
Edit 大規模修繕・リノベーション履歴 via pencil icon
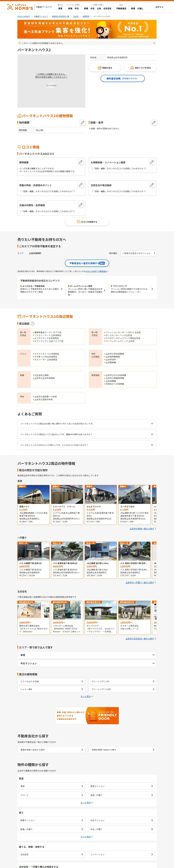pyautogui.click(x=152, y=162)
